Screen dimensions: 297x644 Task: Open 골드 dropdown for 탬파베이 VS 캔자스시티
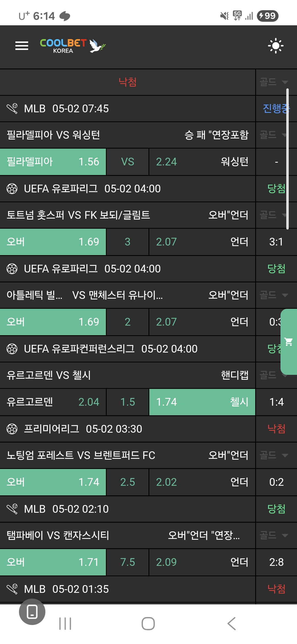pyautogui.click(x=274, y=535)
